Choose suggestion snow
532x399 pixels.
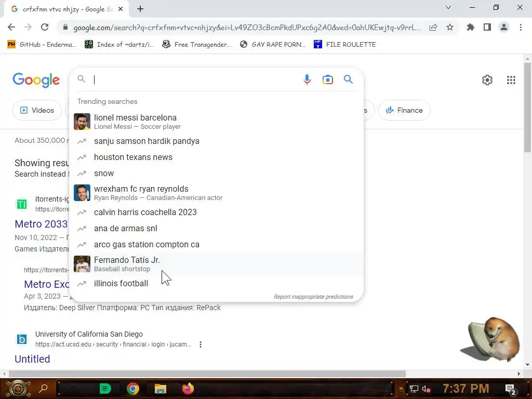(216, 174)
